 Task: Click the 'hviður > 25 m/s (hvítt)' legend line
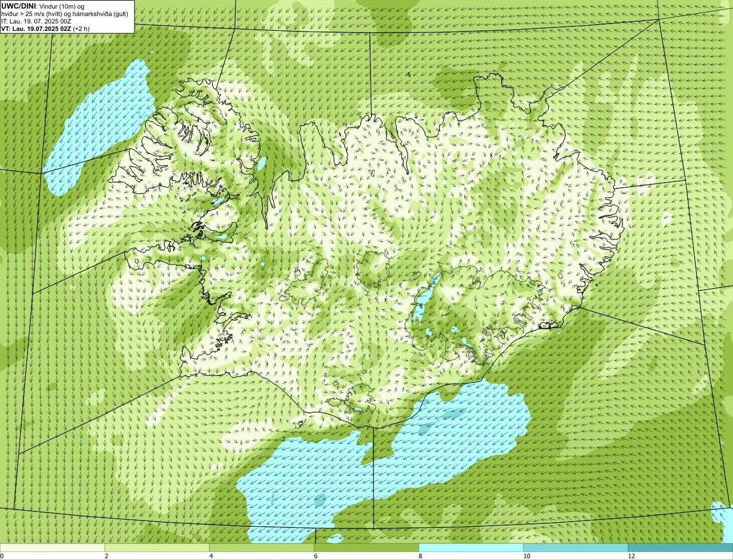(65, 14)
